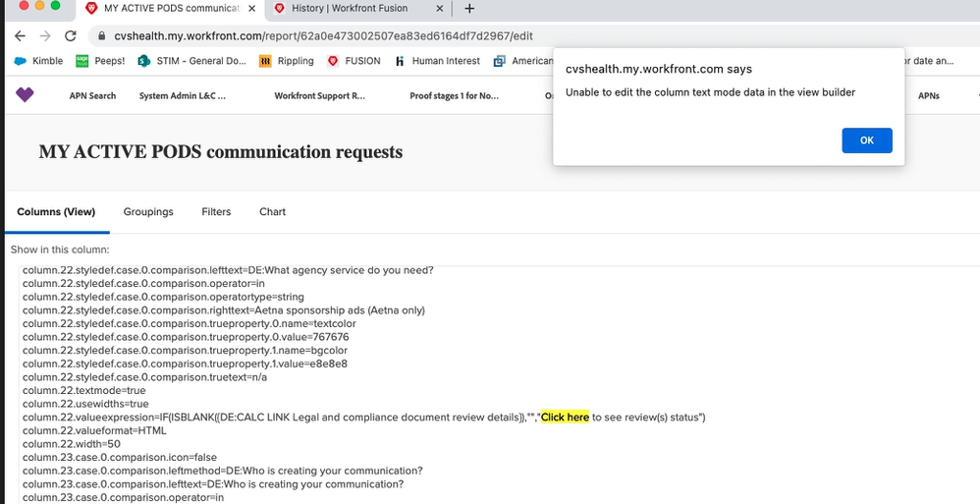Click line with righttext=Aetna sponsorship ads

pyautogui.click(x=224, y=310)
